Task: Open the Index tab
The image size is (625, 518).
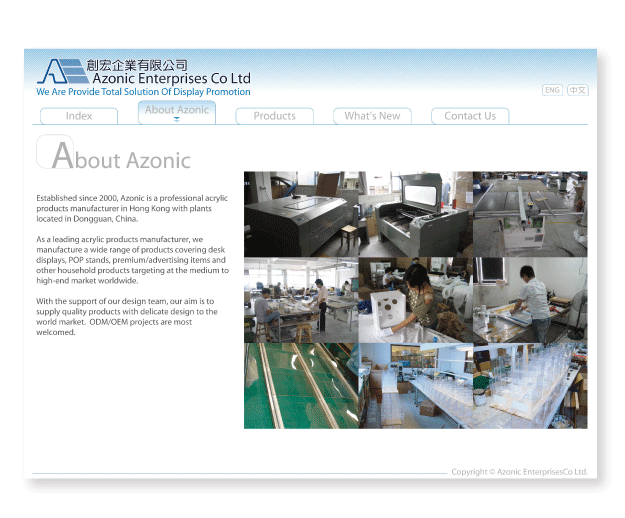Action: pos(79,116)
